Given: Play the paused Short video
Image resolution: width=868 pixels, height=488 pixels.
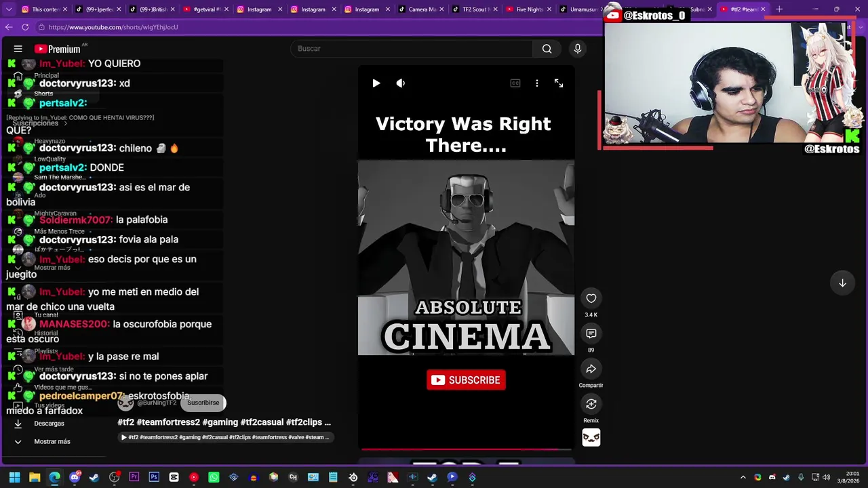Looking at the screenshot, I should pos(376,83).
